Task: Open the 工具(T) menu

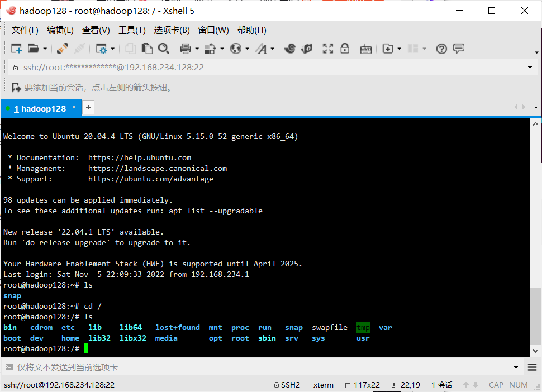Action: pos(132,30)
